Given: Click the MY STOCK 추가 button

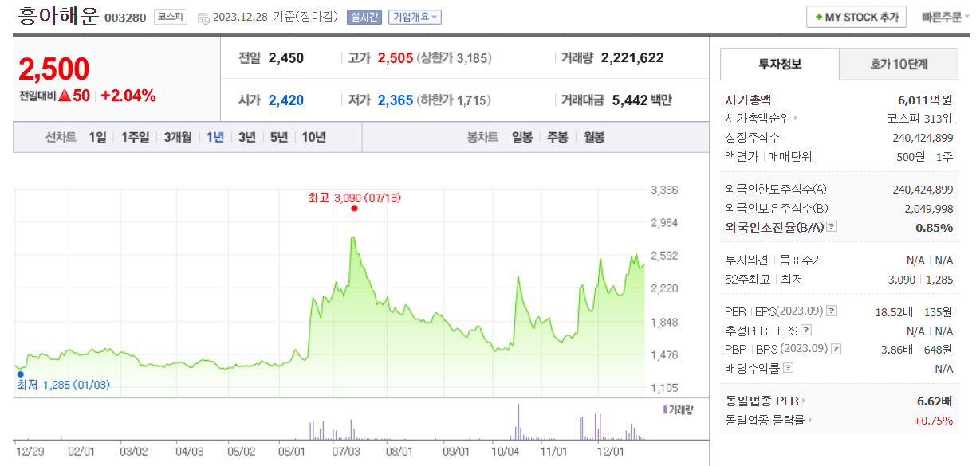Looking at the screenshot, I should coord(856,17).
